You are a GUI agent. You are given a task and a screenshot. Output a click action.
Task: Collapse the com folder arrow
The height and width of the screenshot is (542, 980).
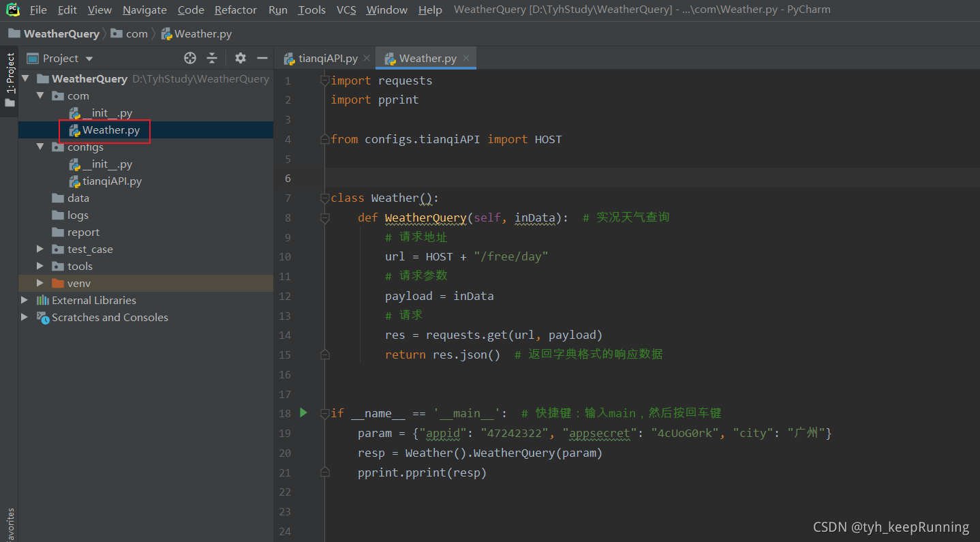[x=40, y=95]
